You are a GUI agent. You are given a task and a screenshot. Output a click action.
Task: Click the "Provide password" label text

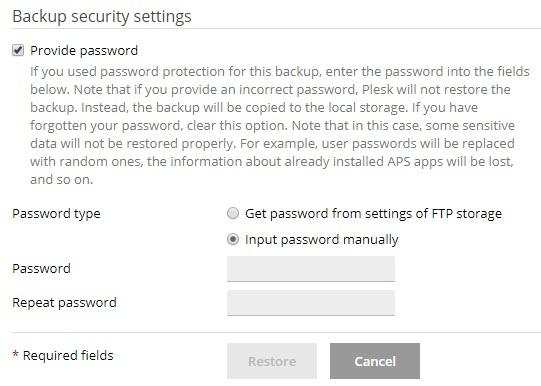[84, 51]
